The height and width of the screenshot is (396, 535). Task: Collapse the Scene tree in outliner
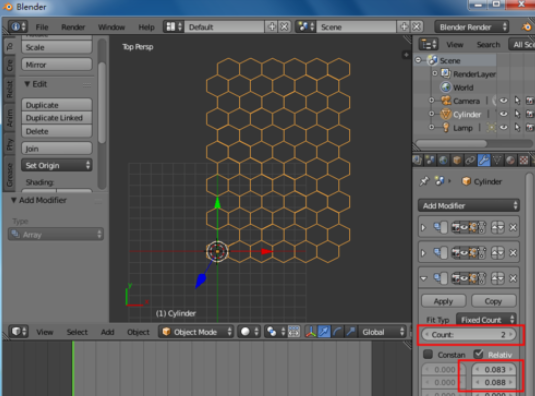point(418,60)
